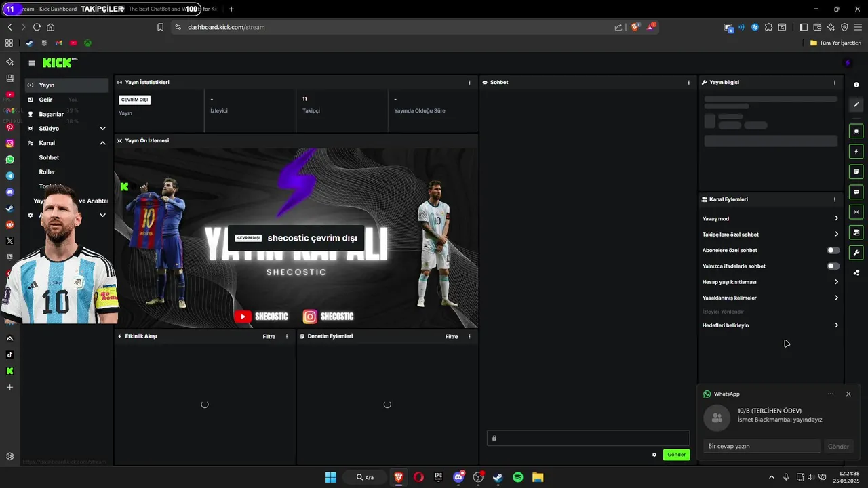Image resolution: width=868 pixels, height=488 pixels.
Task: Open Sohbet under Kanal menu
Action: (x=49, y=157)
